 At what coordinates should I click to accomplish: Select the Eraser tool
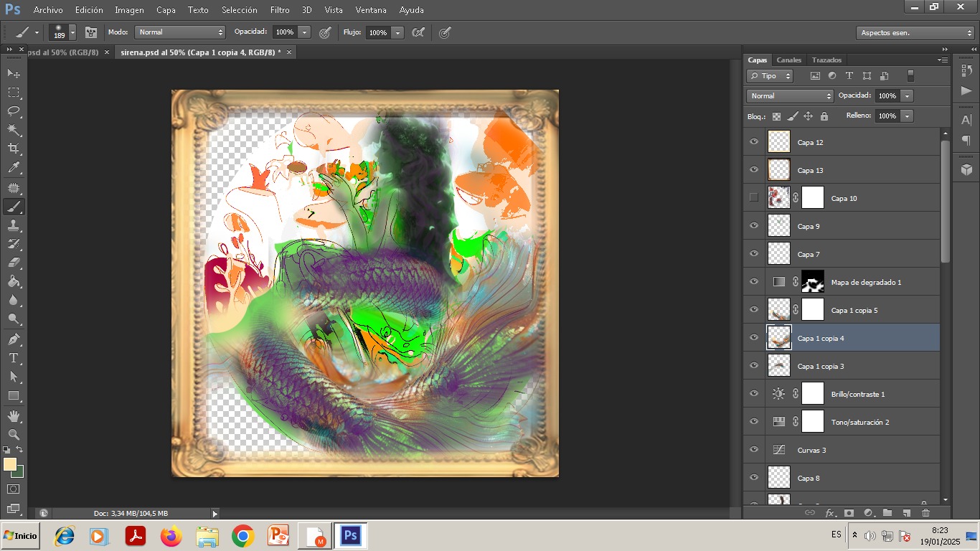pyautogui.click(x=14, y=263)
